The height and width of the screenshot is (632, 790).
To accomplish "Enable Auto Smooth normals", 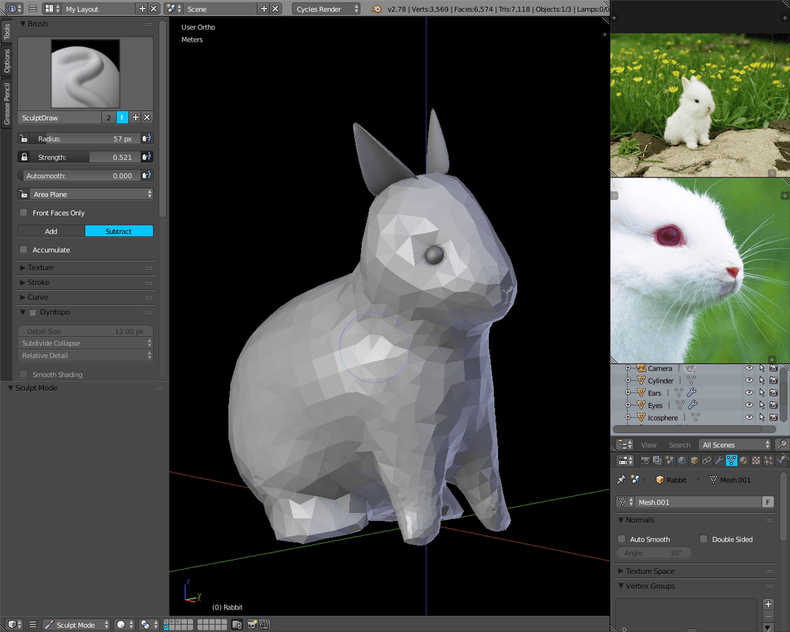I will [622, 539].
